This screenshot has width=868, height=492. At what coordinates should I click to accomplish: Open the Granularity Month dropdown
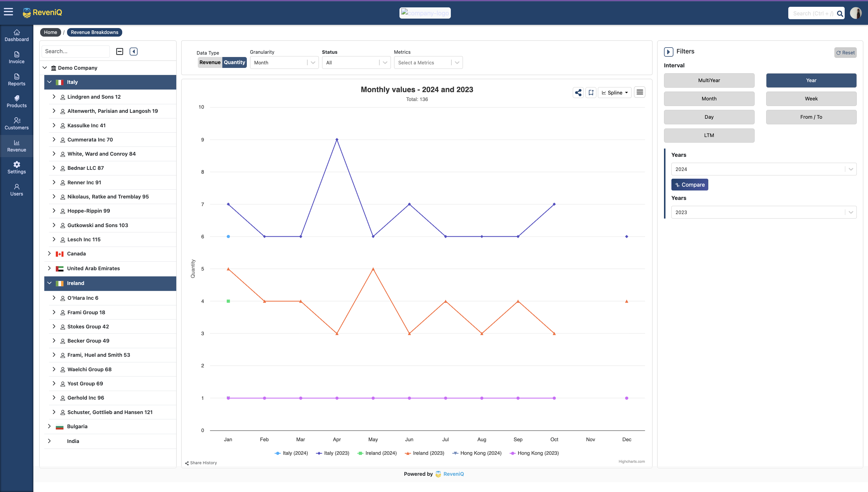tap(284, 63)
